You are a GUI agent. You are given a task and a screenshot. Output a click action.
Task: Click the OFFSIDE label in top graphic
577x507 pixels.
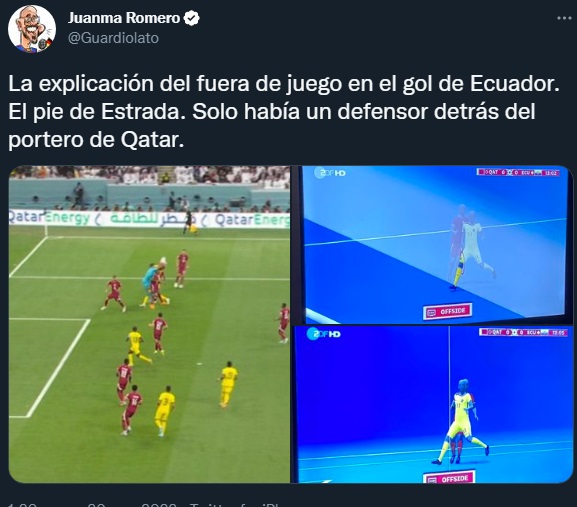447,312
